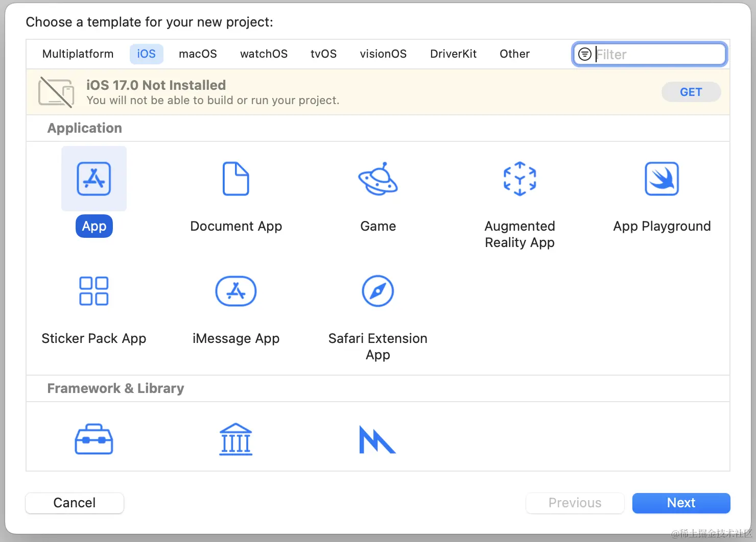Image resolution: width=756 pixels, height=542 pixels.
Task: Show visionOS templates tab
Action: click(x=383, y=54)
